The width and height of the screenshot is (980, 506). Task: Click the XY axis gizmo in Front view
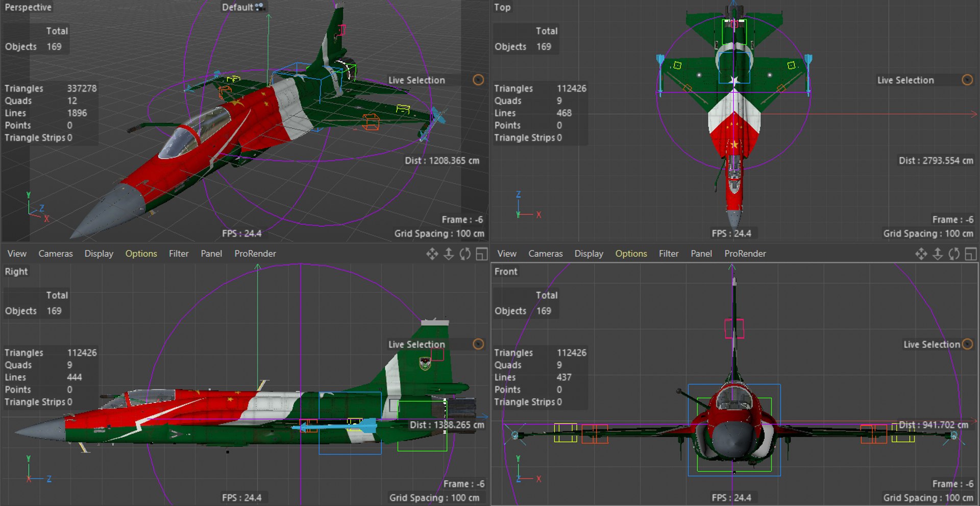click(528, 469)
